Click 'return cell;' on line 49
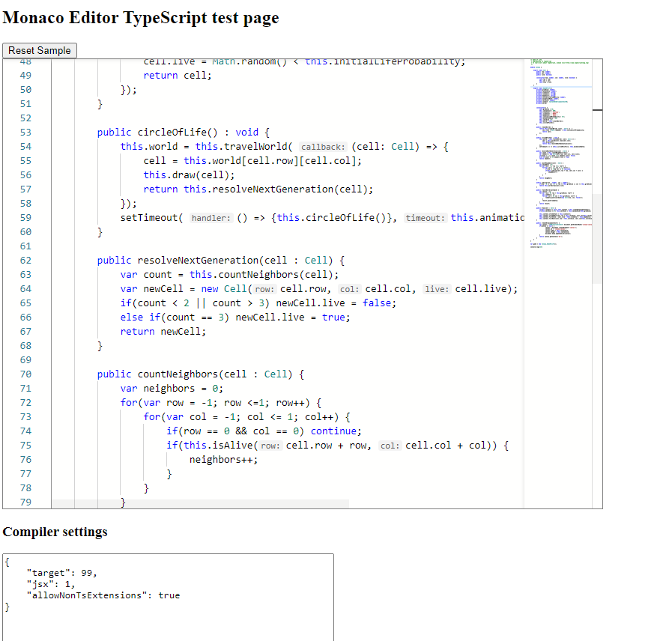The image size is (672, 641). click(x=178, y=76)
